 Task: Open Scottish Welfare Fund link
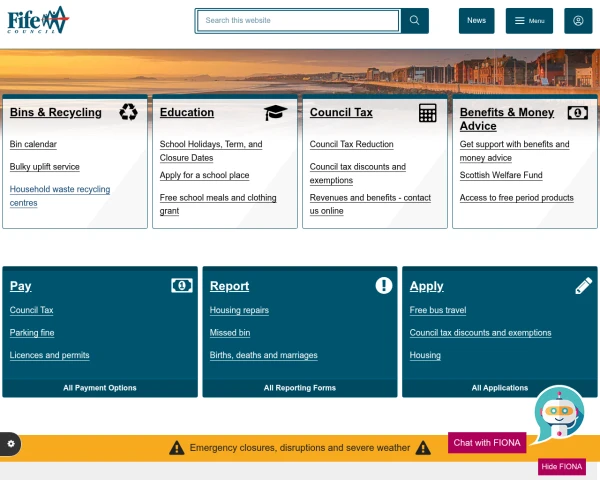pos(501,175)
